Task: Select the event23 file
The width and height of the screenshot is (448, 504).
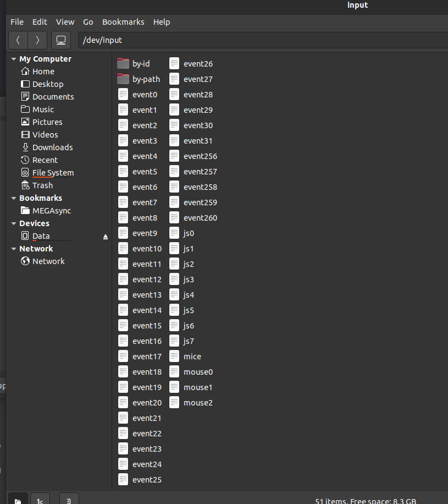Action: [x=140, y=449]
